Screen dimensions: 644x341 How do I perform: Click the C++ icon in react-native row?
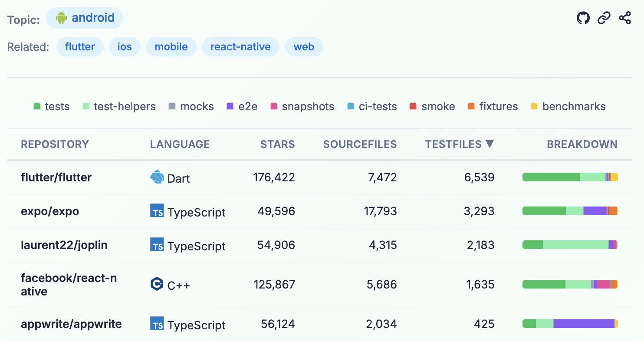[x=157, y=284]
